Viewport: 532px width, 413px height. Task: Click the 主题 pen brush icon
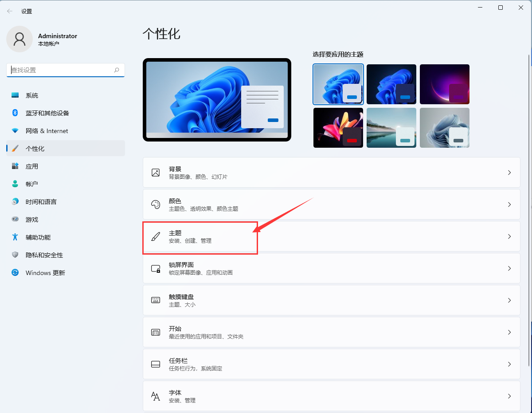tap(156, 236)
